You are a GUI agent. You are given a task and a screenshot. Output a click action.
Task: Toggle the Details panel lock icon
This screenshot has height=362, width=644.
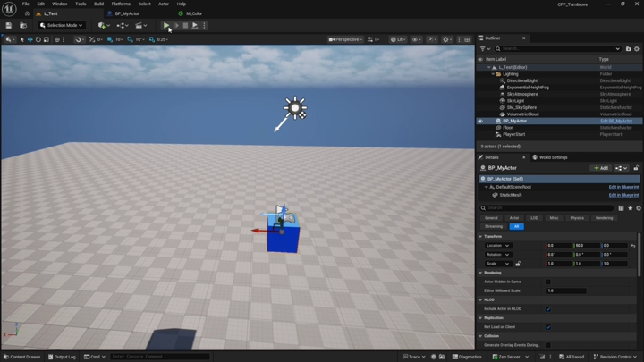point(636,168)
